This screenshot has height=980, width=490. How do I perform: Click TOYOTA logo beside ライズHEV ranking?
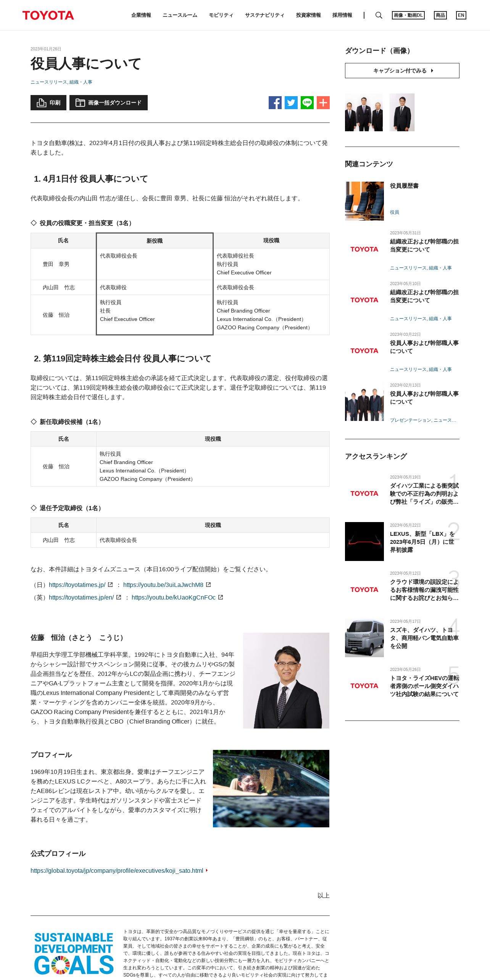coord(364,686)
